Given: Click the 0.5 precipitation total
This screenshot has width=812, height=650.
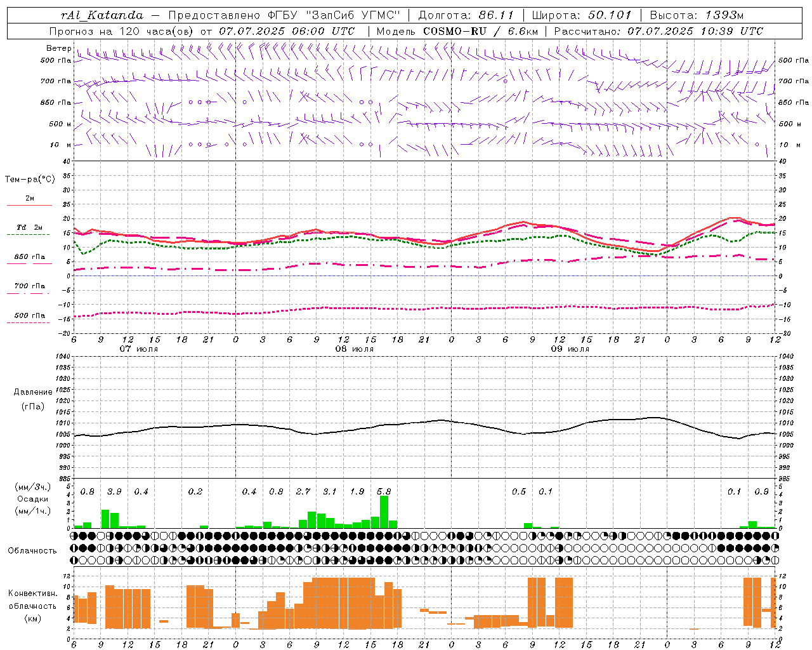Looking at the screenshot, I should [x=519, y=492].
